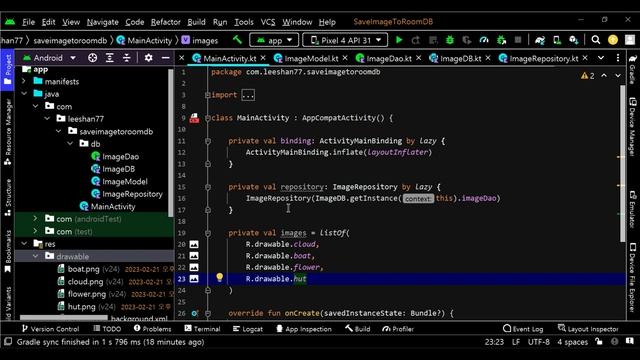The height and width of the screenshot is (360, 640).
Task: Collapse the java folder
Action: click(24, 93)
